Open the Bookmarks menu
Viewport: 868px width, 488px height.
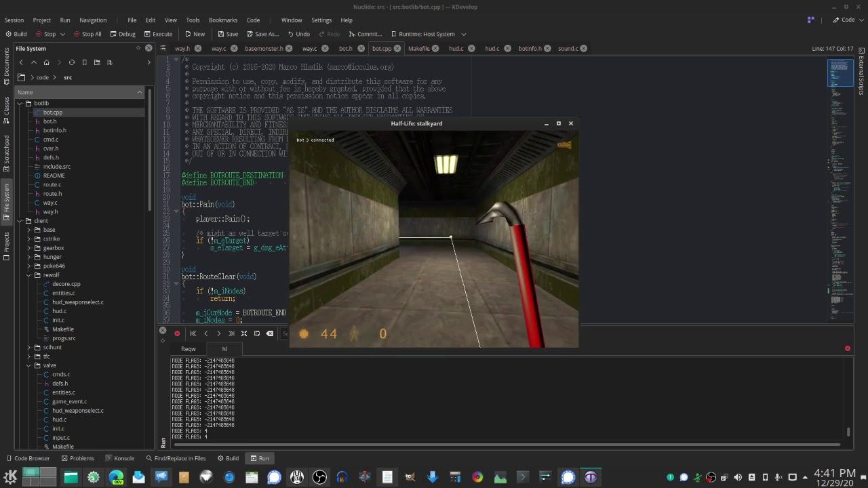pos(223,20)
